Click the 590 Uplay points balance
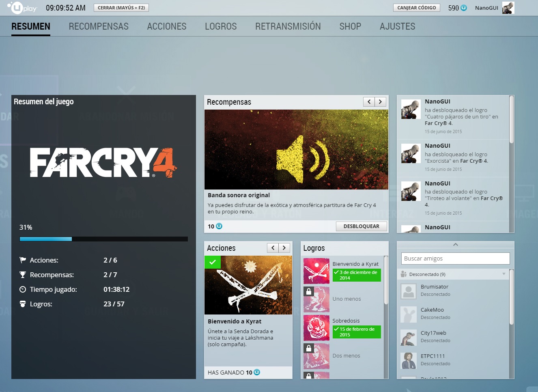538x392 pixels. tap(453, 8)
